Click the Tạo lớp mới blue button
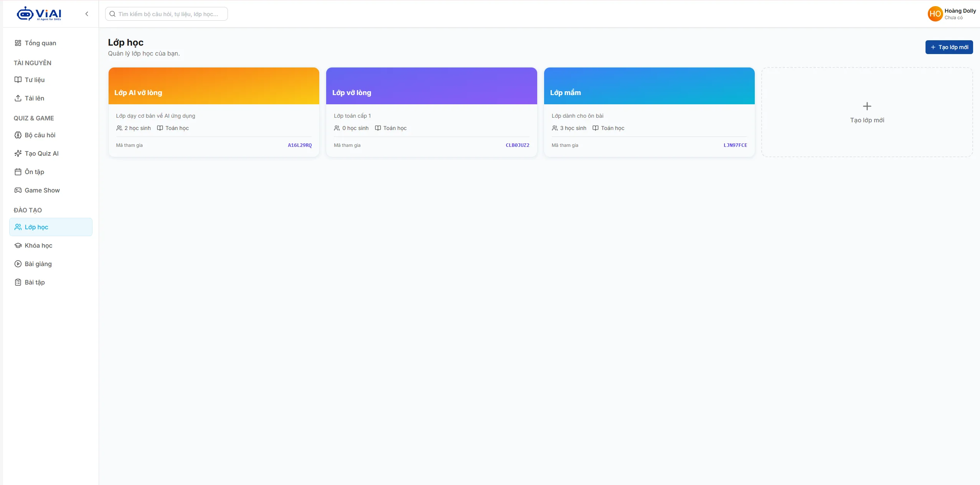Screen dimensions: 980x485 pos(949,47)
